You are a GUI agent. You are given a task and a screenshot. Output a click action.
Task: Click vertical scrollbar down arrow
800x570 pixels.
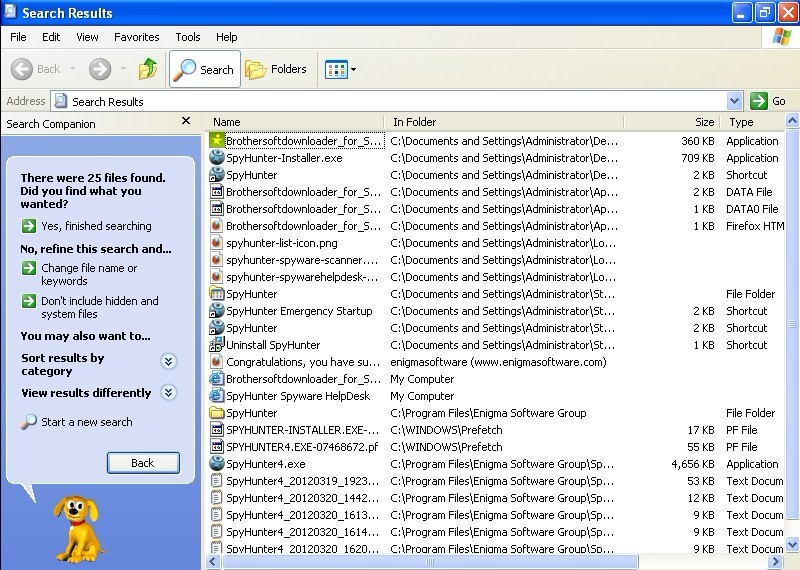click(792, 544)
